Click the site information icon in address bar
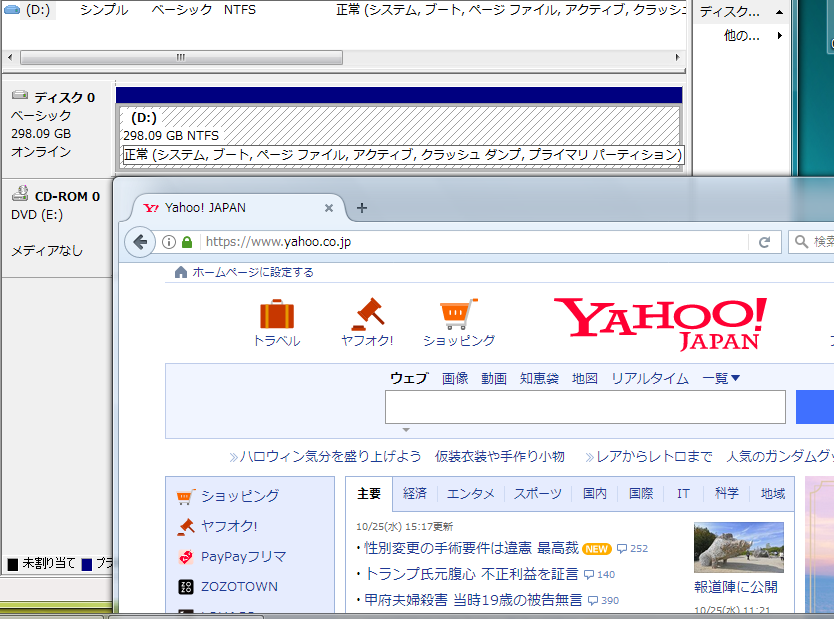 pos(169,242)
